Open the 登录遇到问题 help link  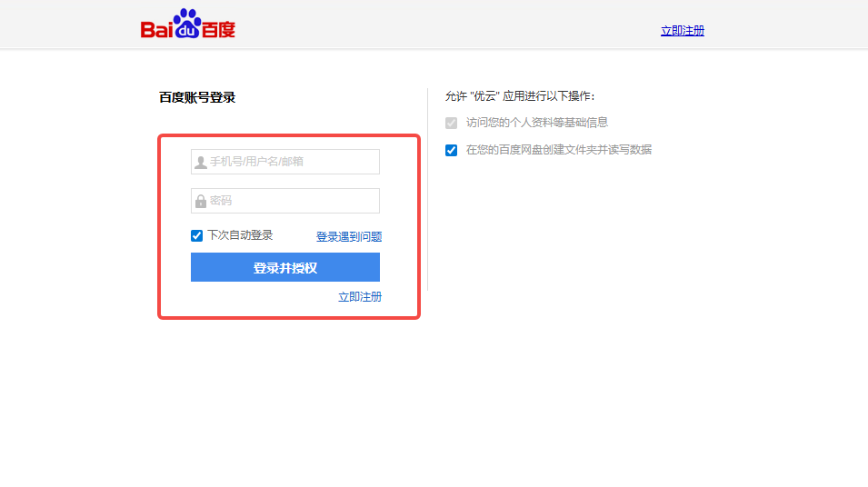pyautogui.click(x=349, y=237)
